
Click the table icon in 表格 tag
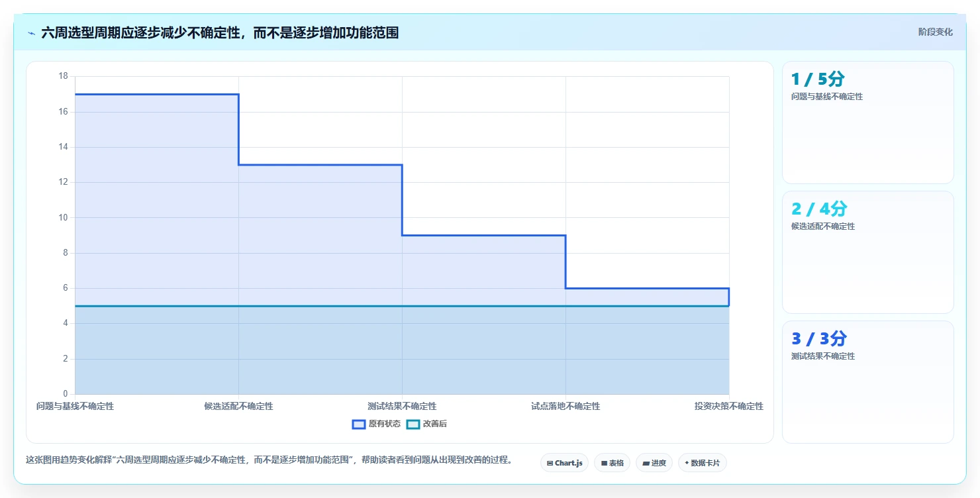coord(604,464)
